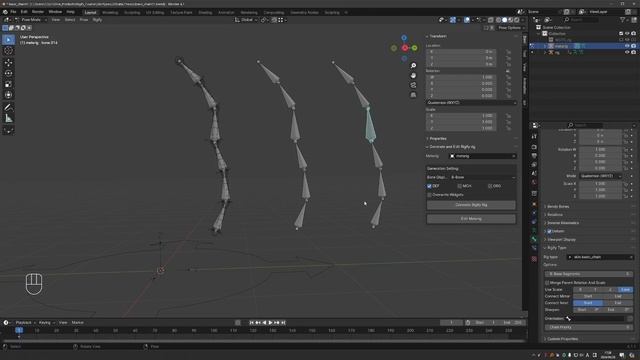This screenshot has height=360, width=640.
Task: Switch perspective/orthographic grid icon
Action: point(413,95)
